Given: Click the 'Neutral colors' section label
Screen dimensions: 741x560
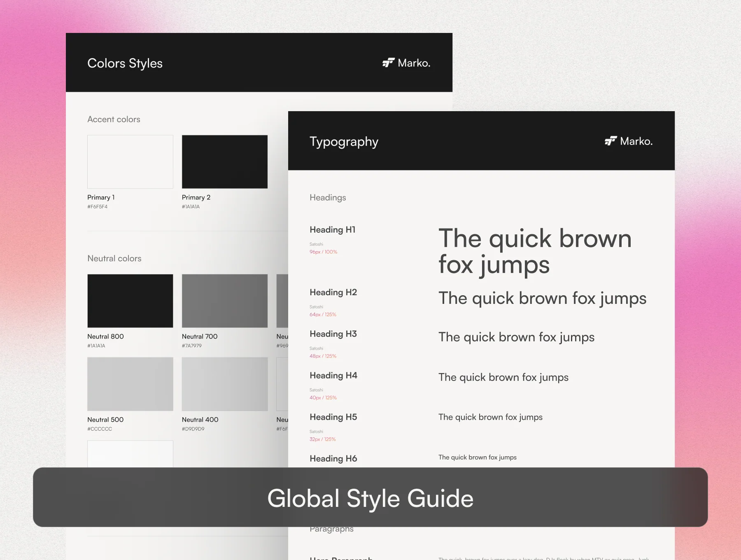Looking at the screenshot, I should pos(114,259).
